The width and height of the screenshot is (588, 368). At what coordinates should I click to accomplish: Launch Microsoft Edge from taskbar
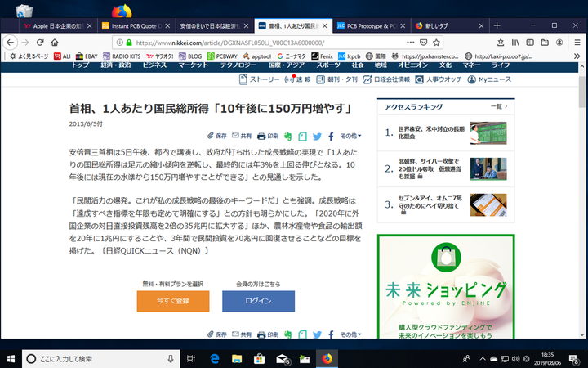[214, 359]
